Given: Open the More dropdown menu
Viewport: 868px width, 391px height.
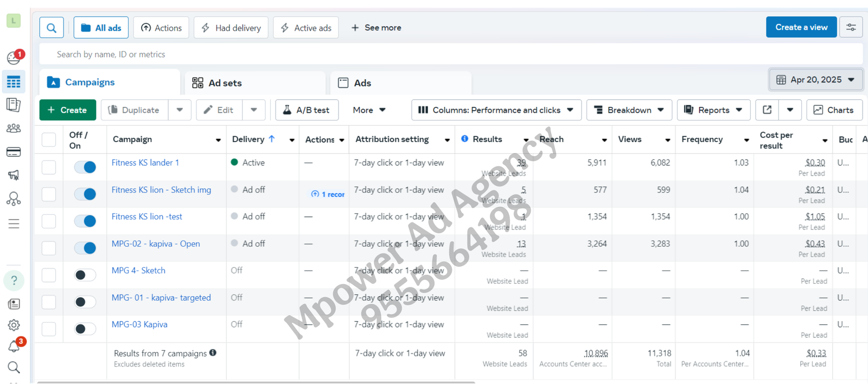Looking at the screenshot, I should [369, 110].
